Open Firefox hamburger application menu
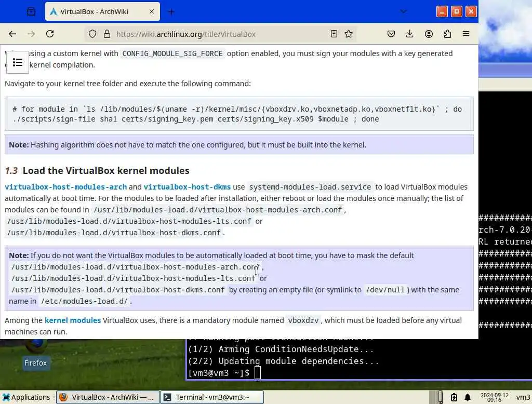 466,34
